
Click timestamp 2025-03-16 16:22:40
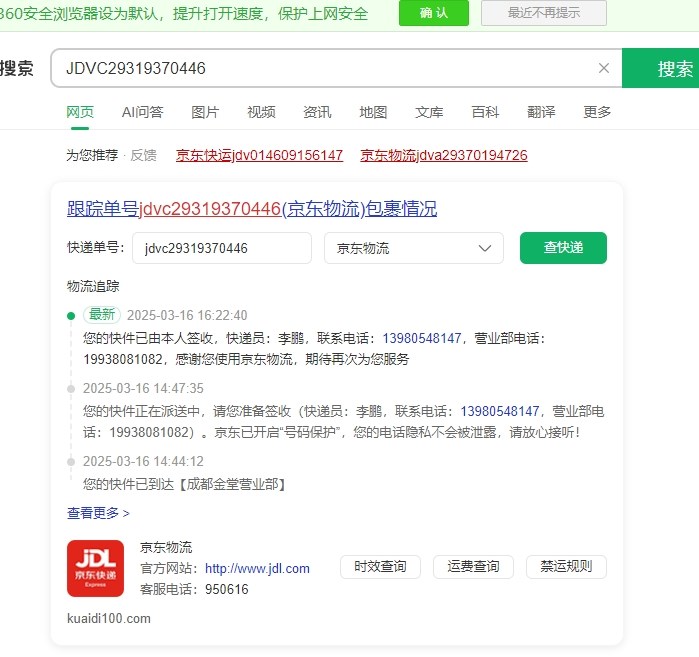pyautogui.click(x=187, y=315)
